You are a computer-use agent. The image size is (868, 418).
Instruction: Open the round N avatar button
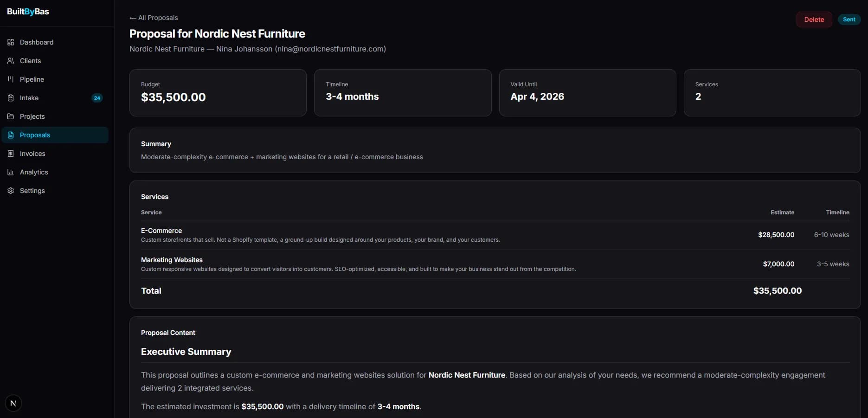click(13, 403)
